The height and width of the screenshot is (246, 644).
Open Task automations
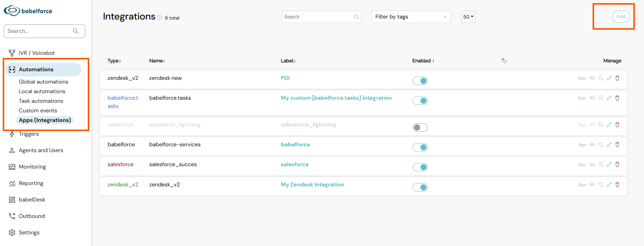point(41,101)
